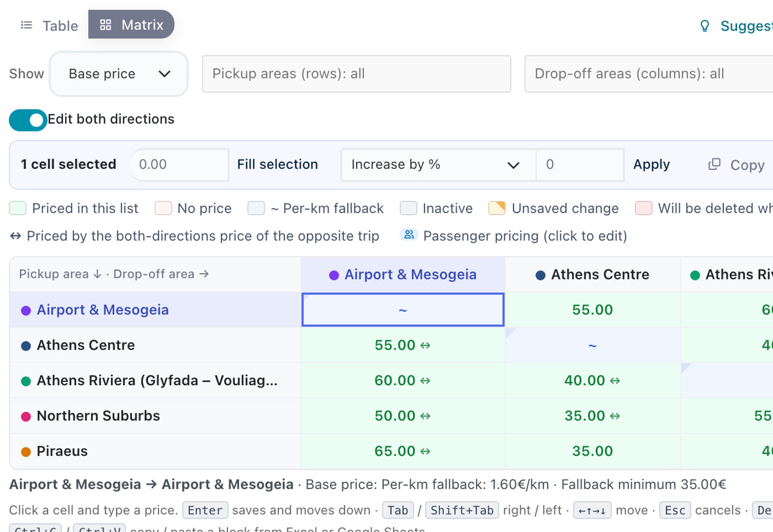Click the Athens Centre to Airport 55.00 cell

403,345
